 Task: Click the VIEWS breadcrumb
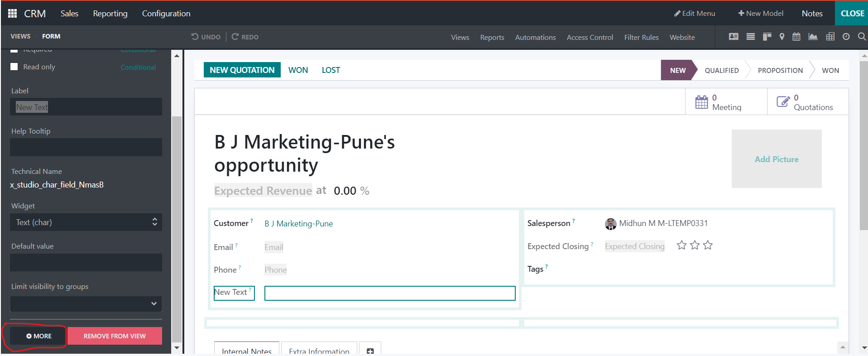click(x=20, y=36)
